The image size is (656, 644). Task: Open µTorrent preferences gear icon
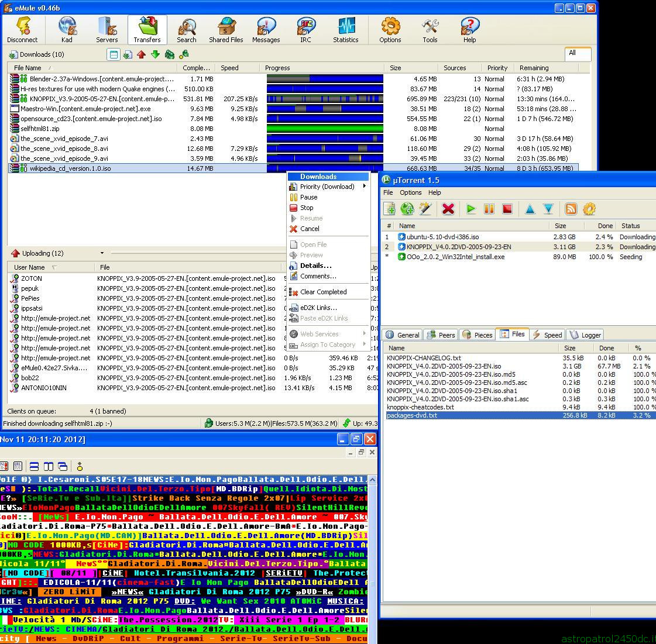pos(589,209)
